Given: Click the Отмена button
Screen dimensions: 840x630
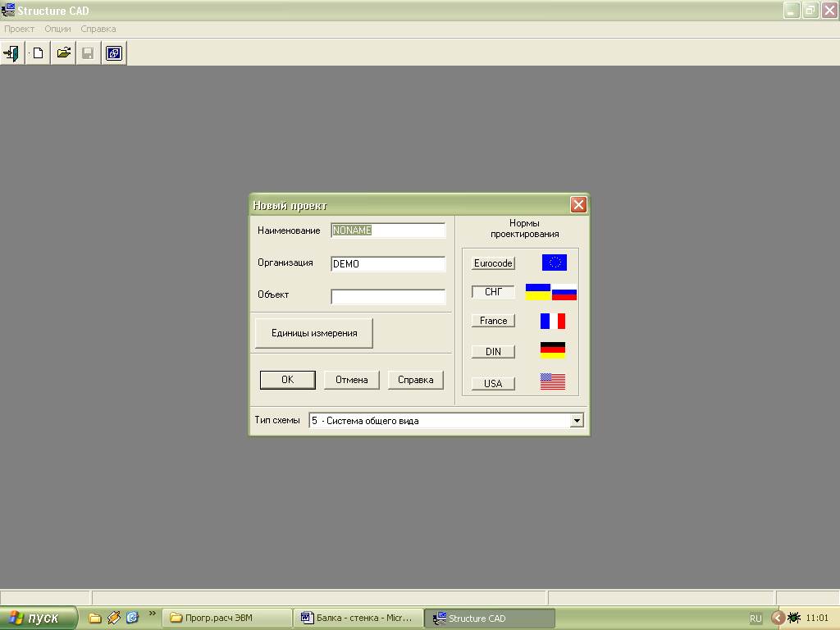Looking at the screenshot, I should (x=351, y=380).
